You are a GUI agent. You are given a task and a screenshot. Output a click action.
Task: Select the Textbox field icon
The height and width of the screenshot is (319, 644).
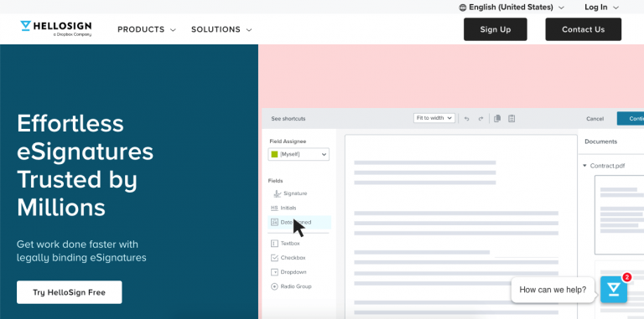click(x=274, y=244)
